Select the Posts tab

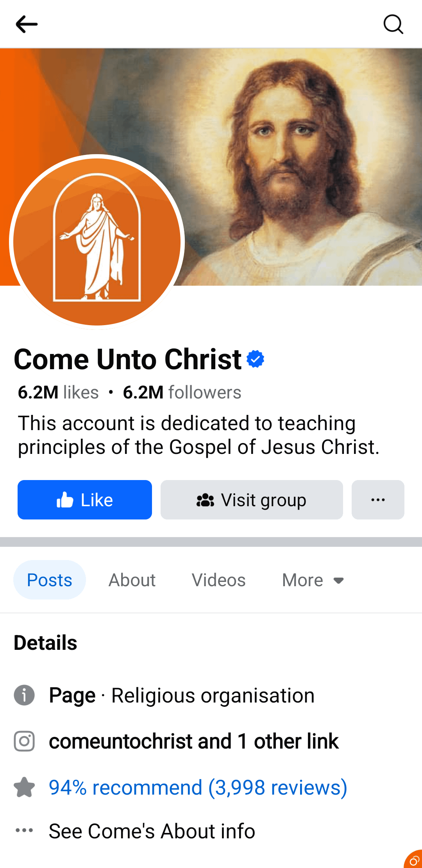pos(50,580)
